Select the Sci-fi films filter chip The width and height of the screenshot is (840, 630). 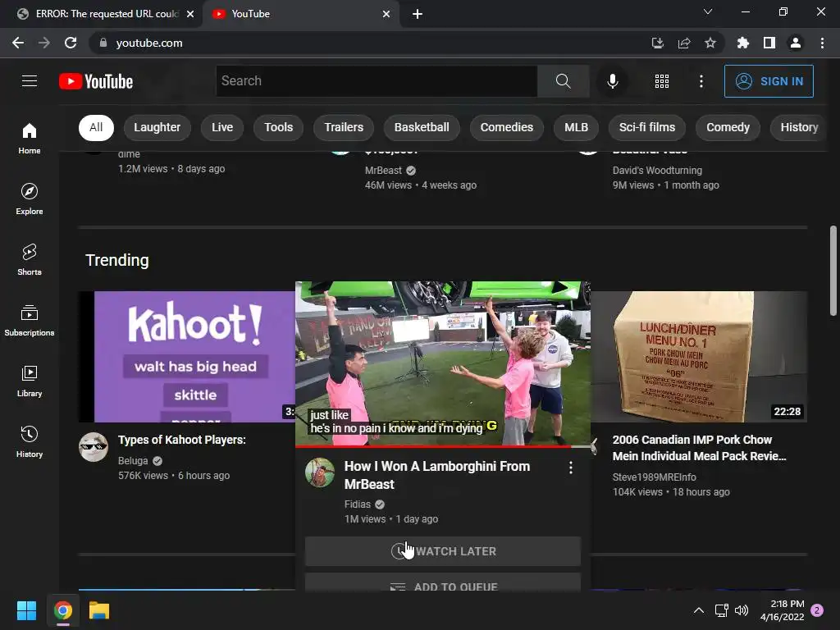tap(647, 127)
